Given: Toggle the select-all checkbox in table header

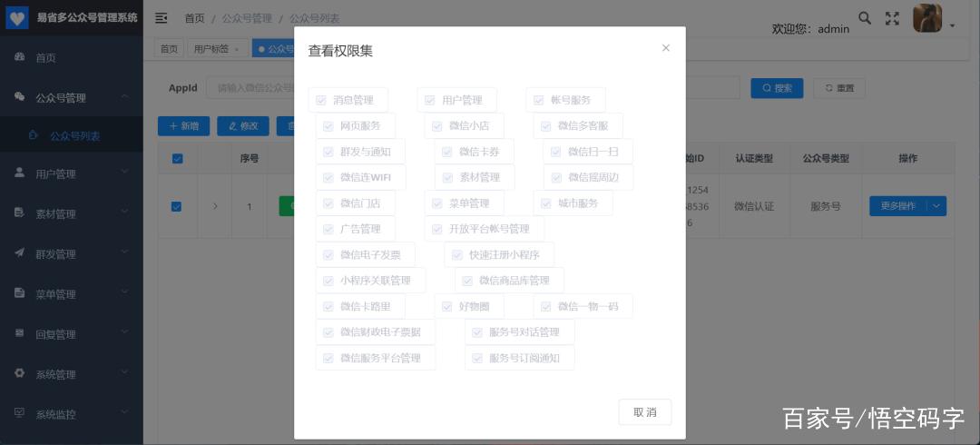Looking at the screenshot, I should [x=178, y=158].
